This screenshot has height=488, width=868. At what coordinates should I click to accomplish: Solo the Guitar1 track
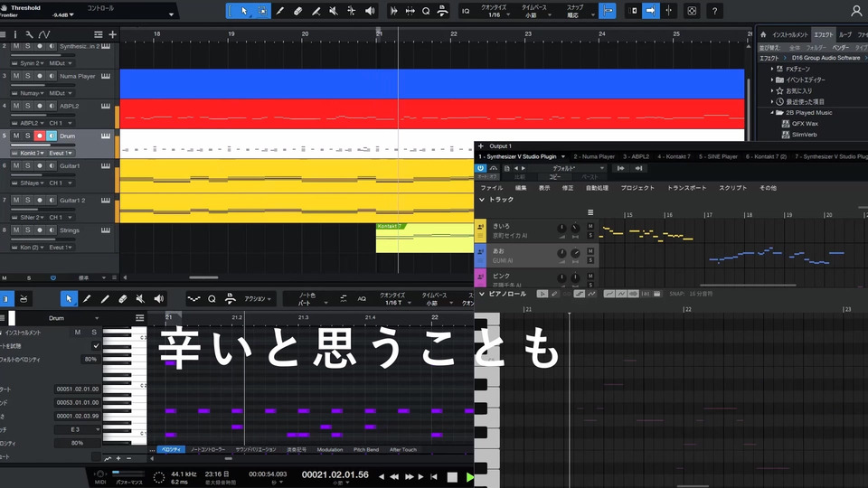pyautogui.click(x=27, y=166)
